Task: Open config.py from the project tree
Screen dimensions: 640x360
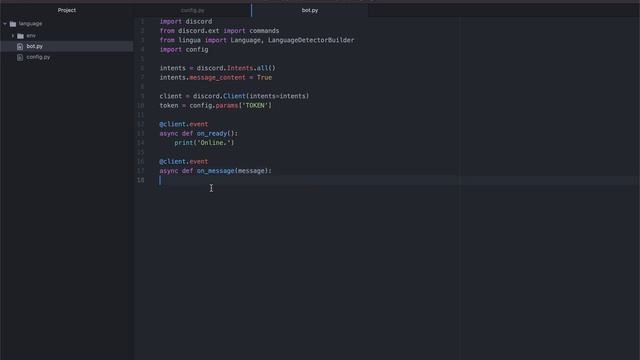Action: 38,57
